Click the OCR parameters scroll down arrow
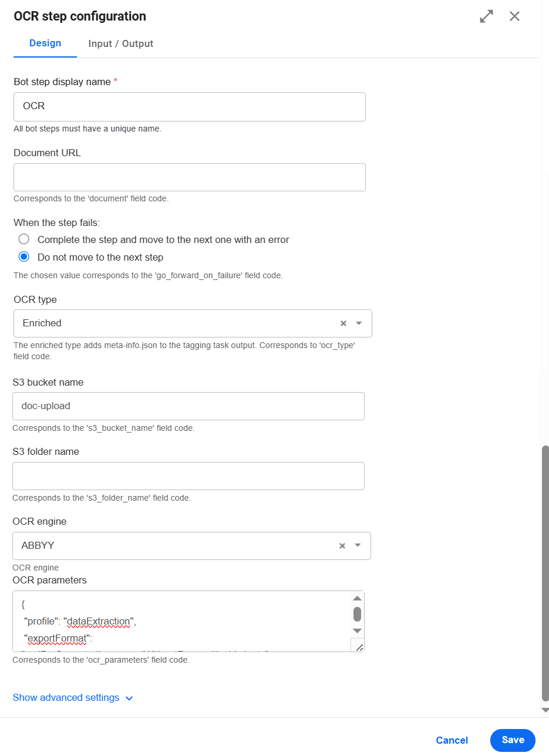Screen dimensions: 549x756 (357, 631)
